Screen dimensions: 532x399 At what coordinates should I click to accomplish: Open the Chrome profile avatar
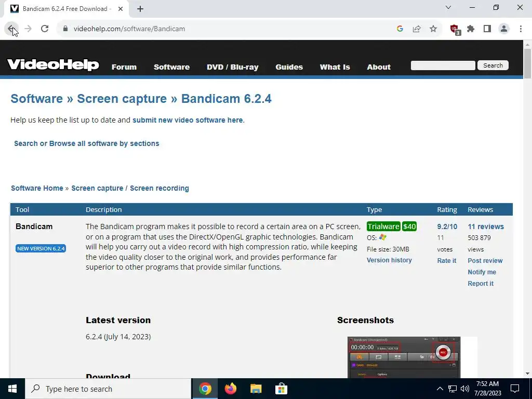pos(504,29)
